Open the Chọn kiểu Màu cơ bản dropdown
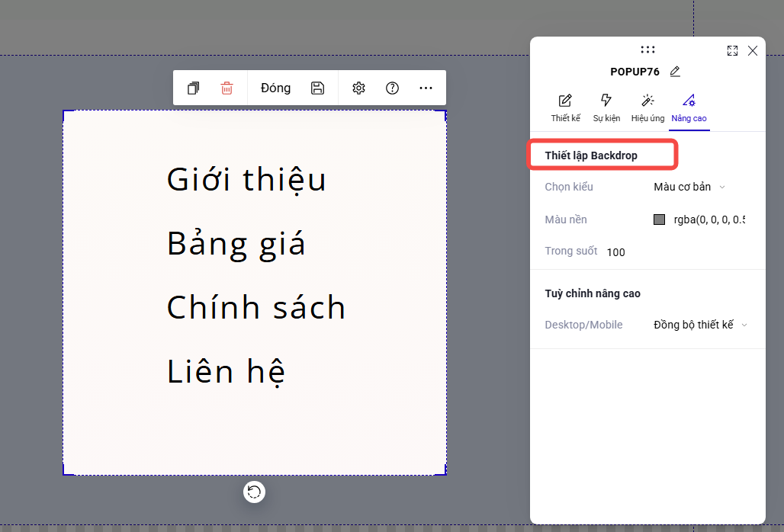The image size is (784, 532). [689, 187]
